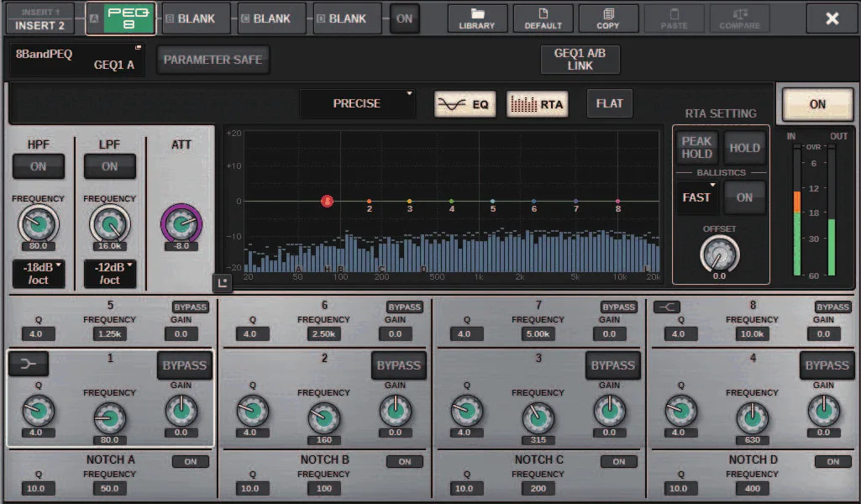Open LPF slope -12dB/oct dropdown
Viewport: 861px width, 504px height.
(x=110, y=273)
